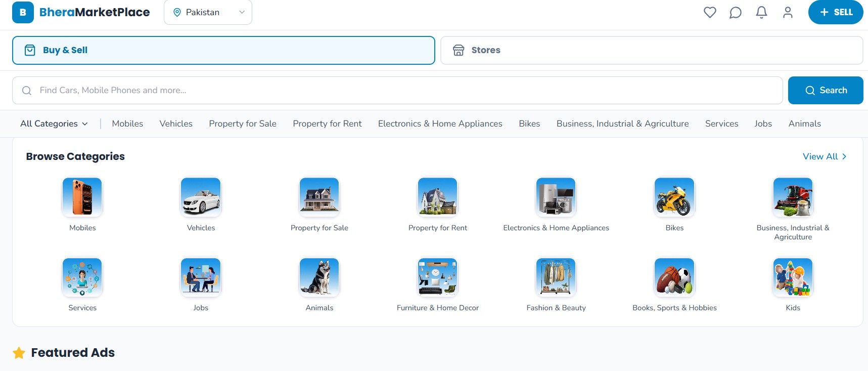Select the Furniture & Home Decor icon

pos(438,277)
